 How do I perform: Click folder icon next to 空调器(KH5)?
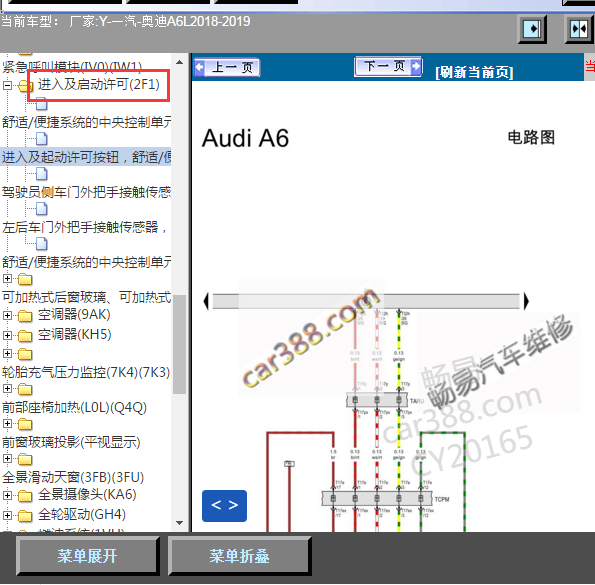25,336
